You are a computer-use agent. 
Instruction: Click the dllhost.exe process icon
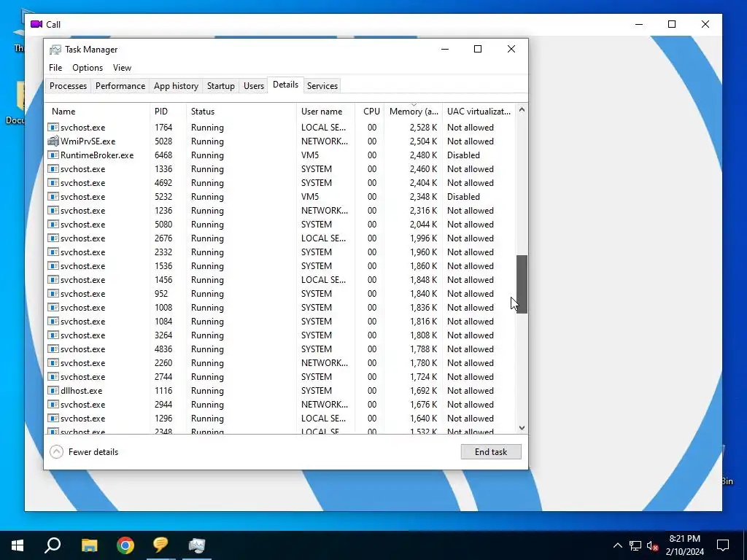[53, 391]
